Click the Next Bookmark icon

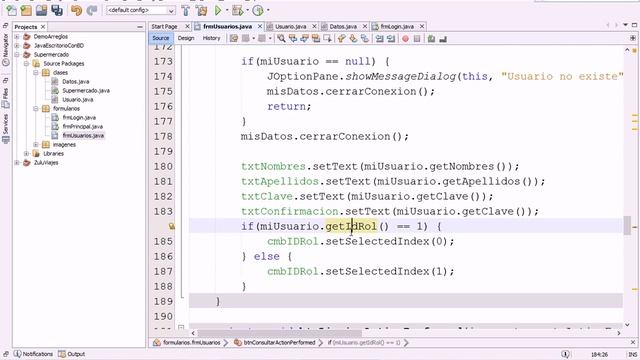[x=353, y=38]
